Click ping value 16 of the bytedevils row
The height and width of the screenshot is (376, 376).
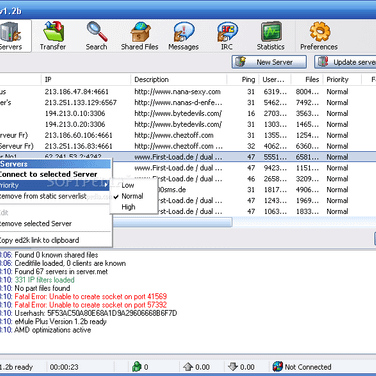point(251,114)
